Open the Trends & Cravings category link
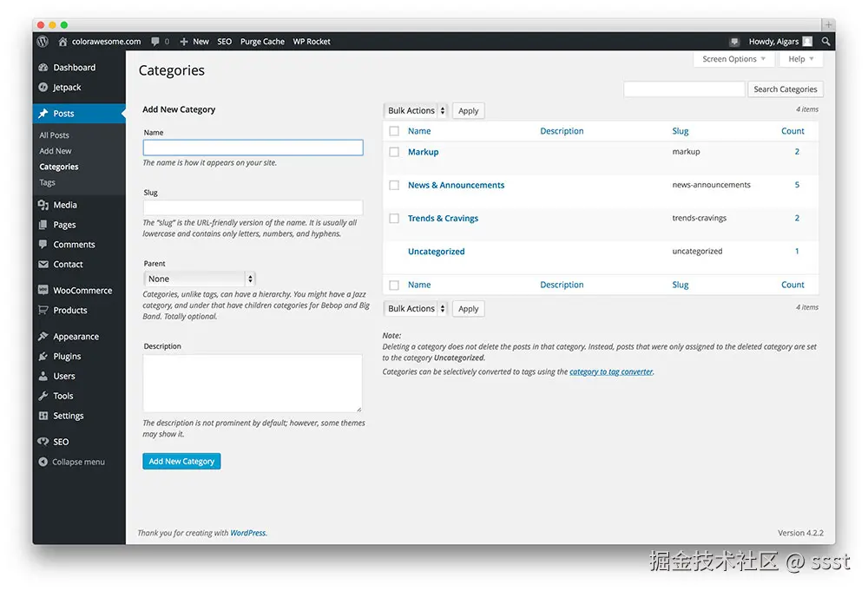The image size is (868, 591). 443,218
